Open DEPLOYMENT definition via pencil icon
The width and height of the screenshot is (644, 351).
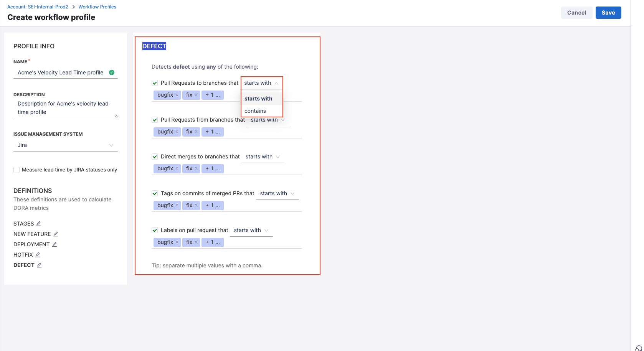pyautogui.click(x=54, y=244)
